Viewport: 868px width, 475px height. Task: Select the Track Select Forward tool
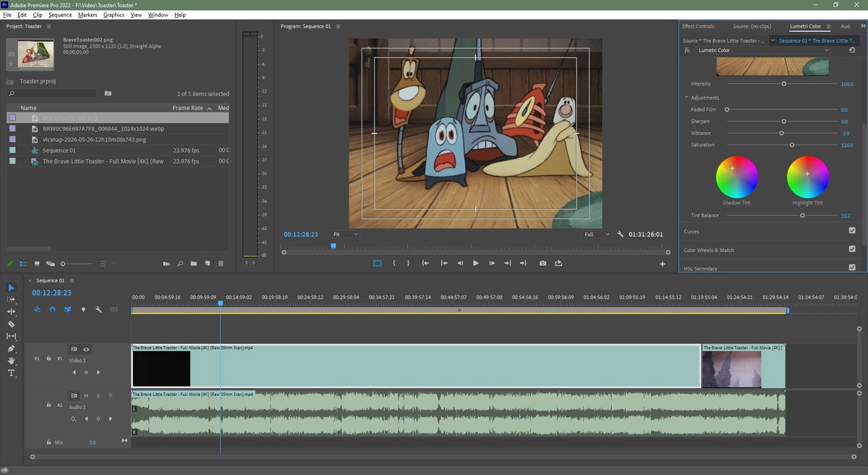tap(12, 299)
